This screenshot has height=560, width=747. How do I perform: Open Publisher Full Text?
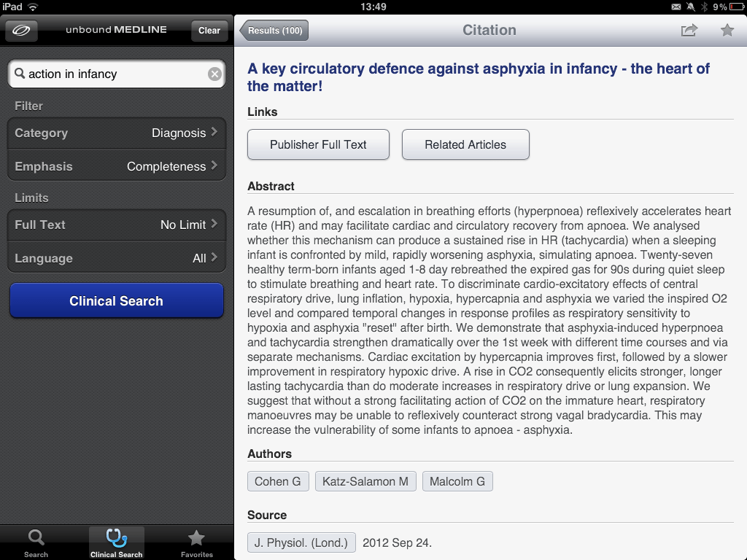pyautogui.click(x=318, y=144)
